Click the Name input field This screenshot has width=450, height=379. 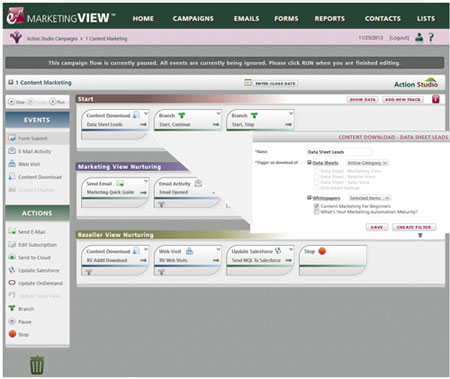339,152
